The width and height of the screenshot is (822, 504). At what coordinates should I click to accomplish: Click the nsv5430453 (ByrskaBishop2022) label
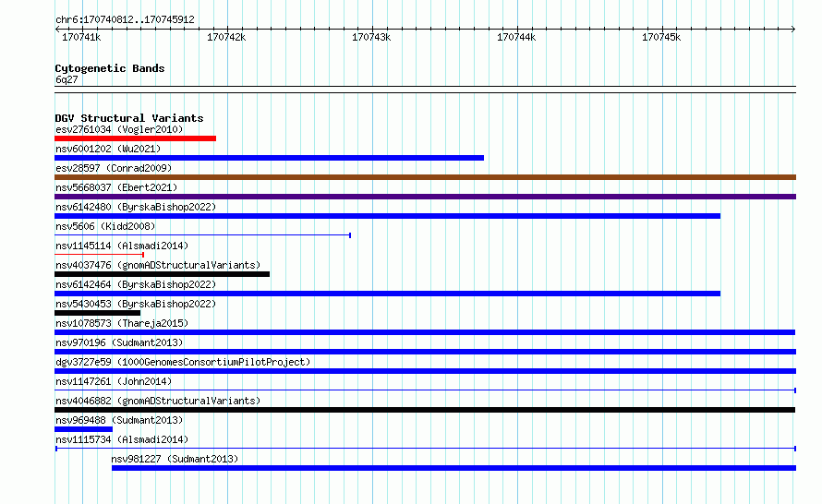coord(136,304)
